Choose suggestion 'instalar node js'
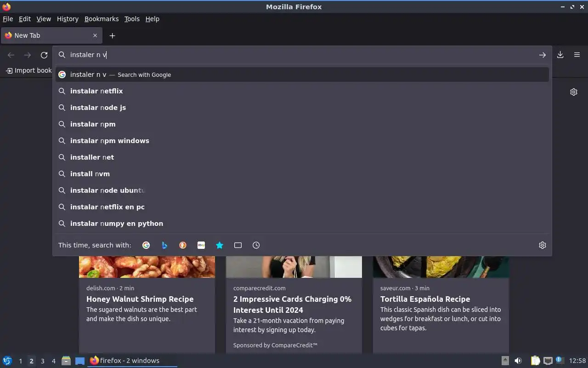This screenshot has height=368, width=588. (x=302, y=108)
